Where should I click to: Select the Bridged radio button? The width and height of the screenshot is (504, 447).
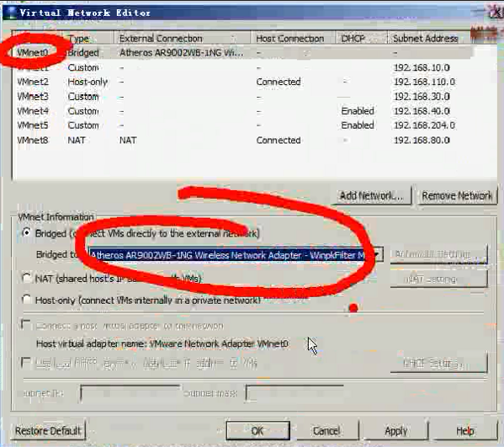click(27, 233)
